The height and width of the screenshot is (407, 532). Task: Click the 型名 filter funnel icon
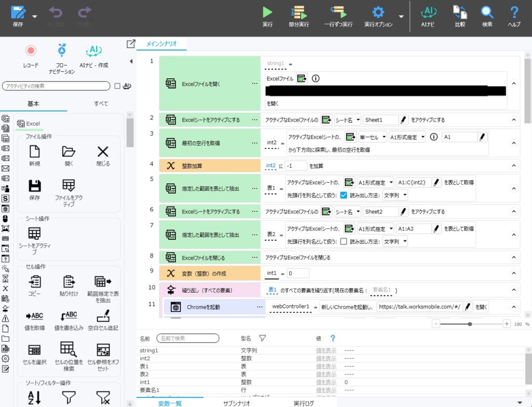(x=262, y=338)
